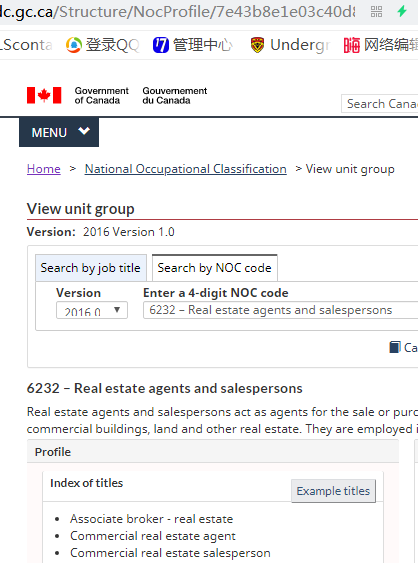Open the 登录QQ bookmark

pos(102,45)
